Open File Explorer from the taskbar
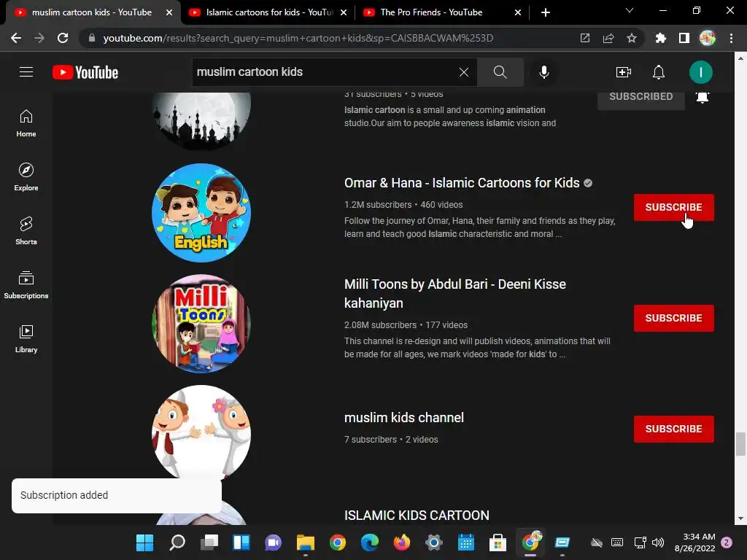The height and width of the screenshot is (560, 747). pyautogui.click(x=306, y=542)
